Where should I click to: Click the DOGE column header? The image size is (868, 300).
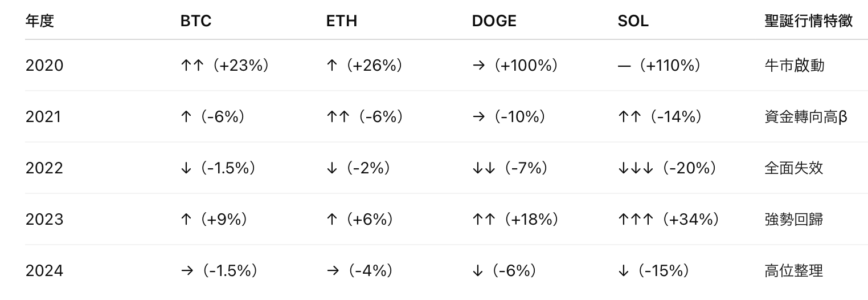[x=494, y=21]
